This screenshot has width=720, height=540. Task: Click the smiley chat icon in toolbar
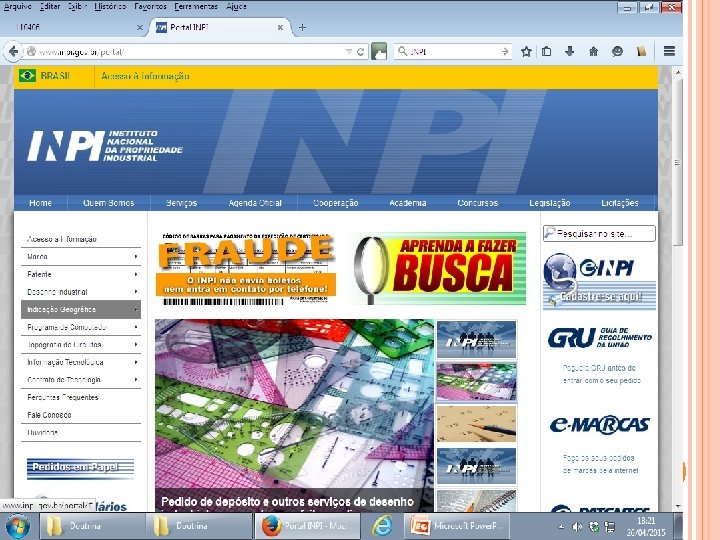[617, 51]
